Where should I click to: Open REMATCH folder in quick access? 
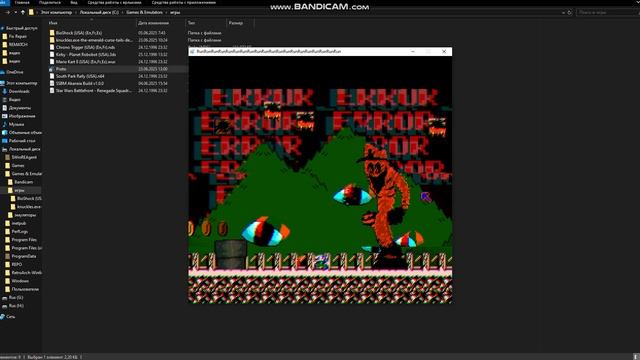(x=18, y=44)
